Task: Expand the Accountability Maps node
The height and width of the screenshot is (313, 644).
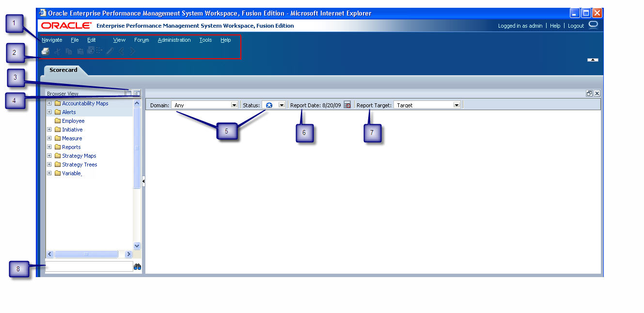Action: 49,103
